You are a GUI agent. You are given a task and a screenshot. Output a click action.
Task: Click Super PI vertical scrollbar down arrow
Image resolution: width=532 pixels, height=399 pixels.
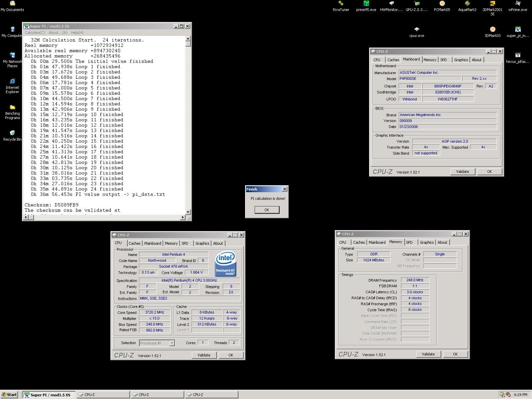click(x=188, y=212)
